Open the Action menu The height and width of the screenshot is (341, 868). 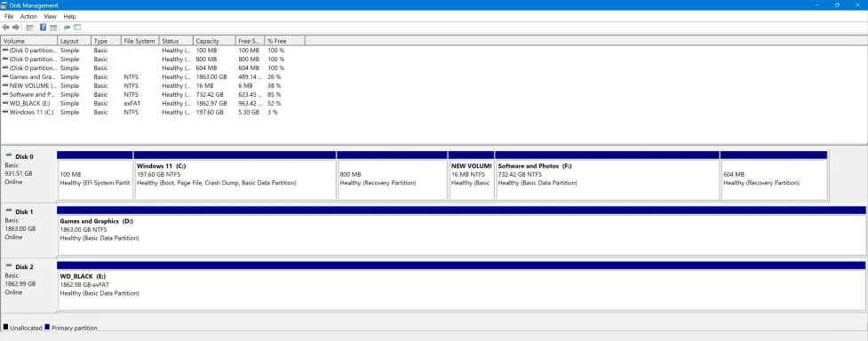pyautogui.click(x=28, y=17)
